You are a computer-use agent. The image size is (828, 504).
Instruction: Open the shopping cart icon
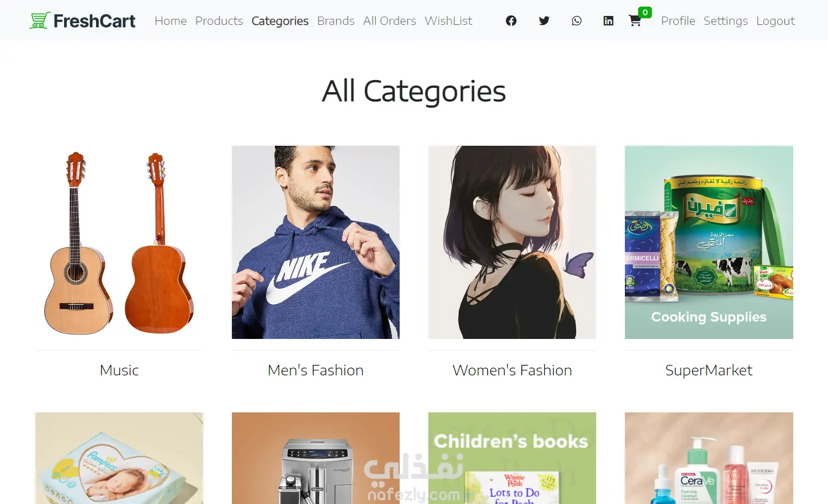(635, 21)
